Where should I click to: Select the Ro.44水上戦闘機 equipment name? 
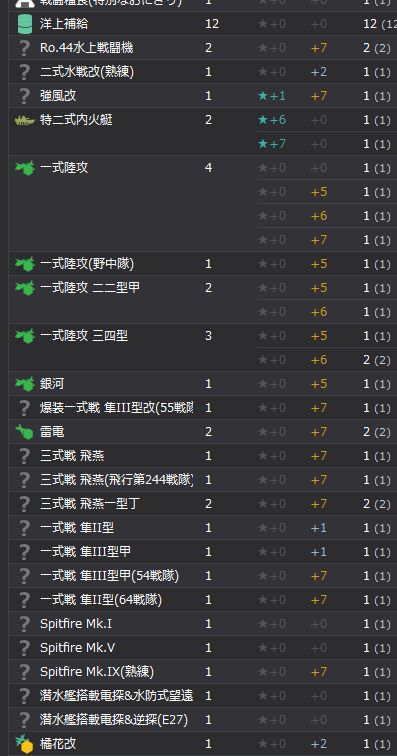pos(86,48)
